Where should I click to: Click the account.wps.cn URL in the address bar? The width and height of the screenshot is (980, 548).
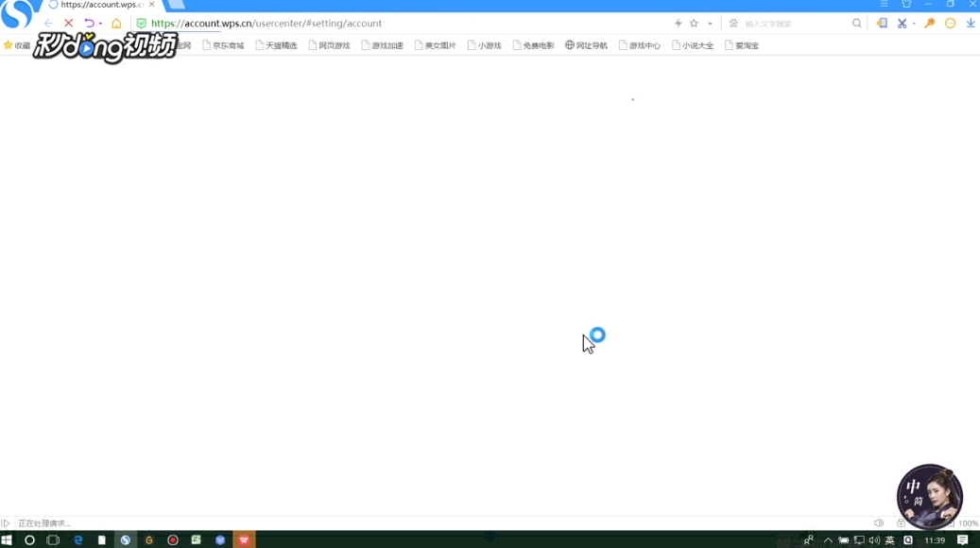pyautogui.click(x=266, y=23)
